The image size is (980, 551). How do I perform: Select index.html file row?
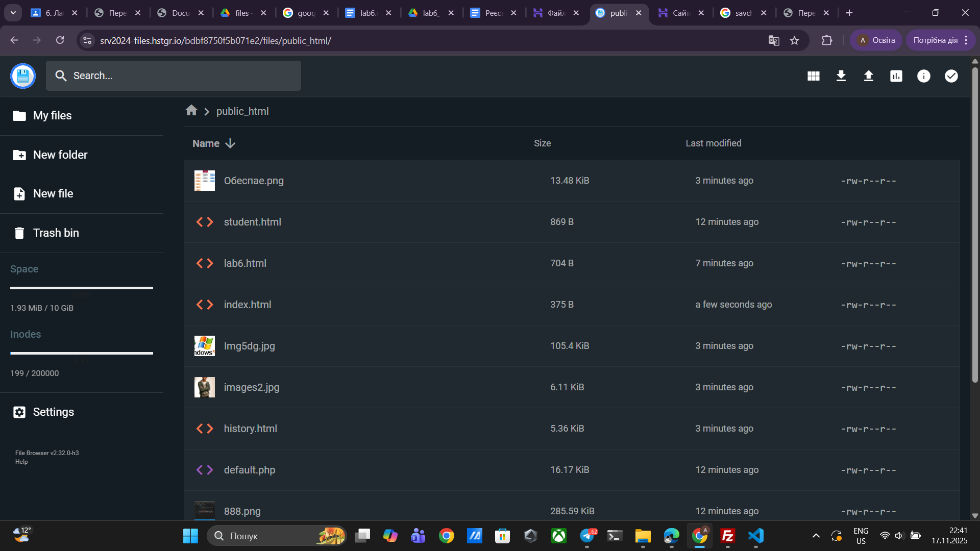(248, 305)
